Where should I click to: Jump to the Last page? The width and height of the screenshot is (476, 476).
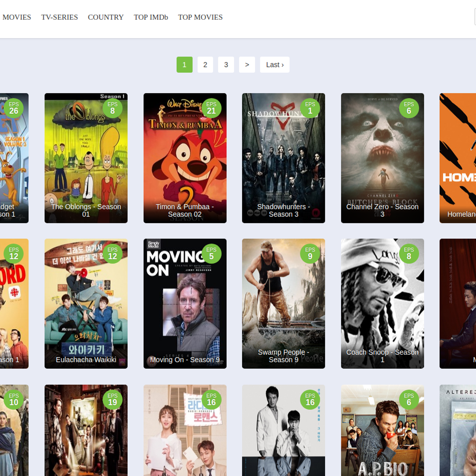point(275,65)
